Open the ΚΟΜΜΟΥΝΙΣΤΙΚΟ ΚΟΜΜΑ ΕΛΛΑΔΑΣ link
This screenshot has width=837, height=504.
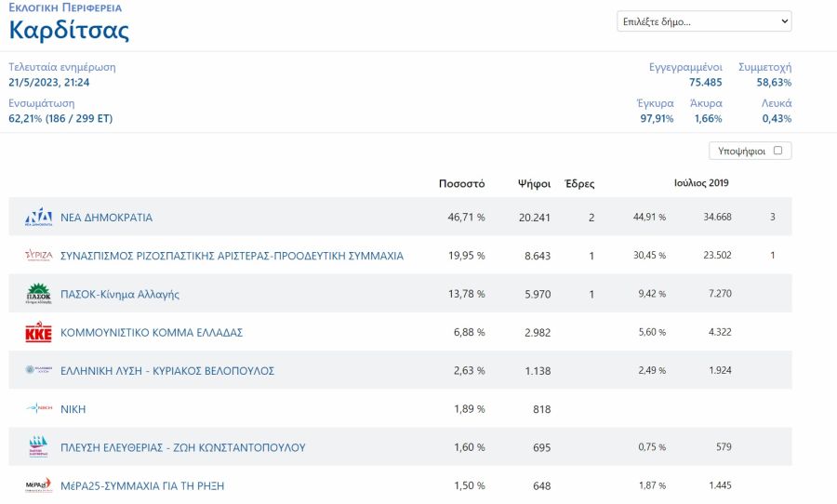coord(152,333)
